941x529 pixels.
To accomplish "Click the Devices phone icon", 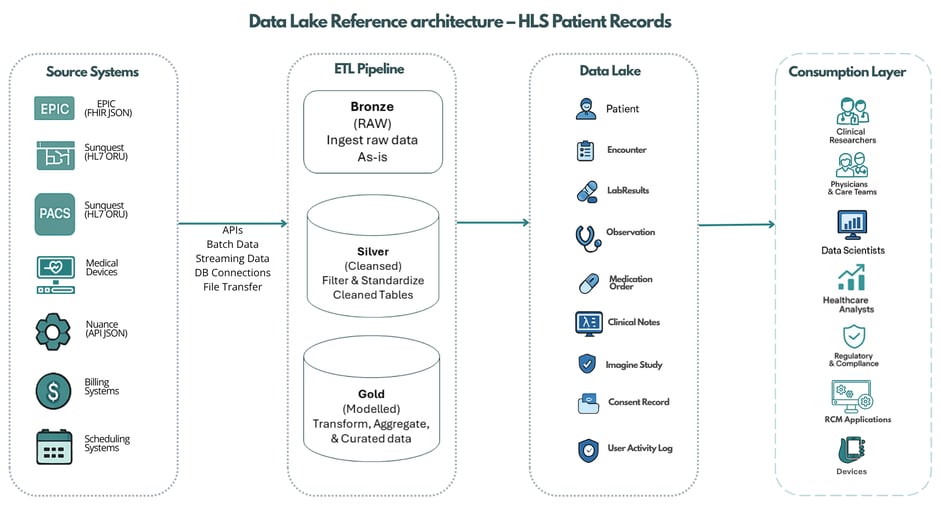I will [852, 450].
